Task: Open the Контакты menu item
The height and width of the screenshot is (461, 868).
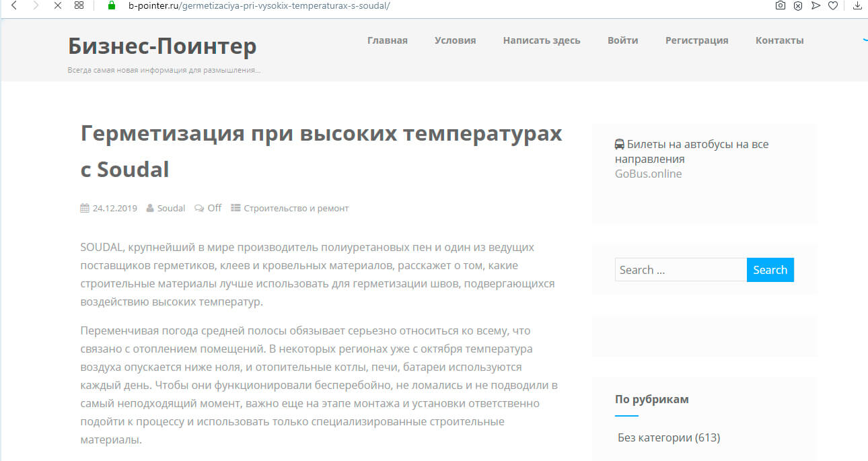Action: 780,40
